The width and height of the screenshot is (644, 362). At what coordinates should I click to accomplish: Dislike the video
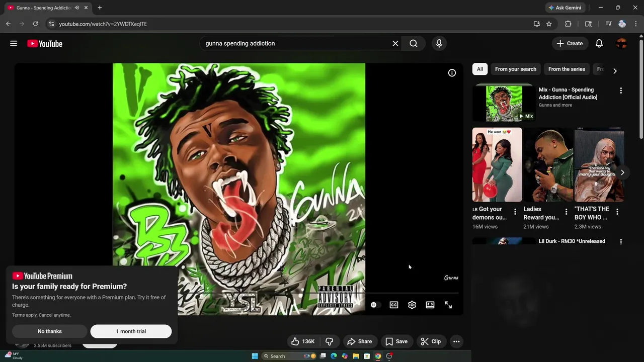pos(330,341)
